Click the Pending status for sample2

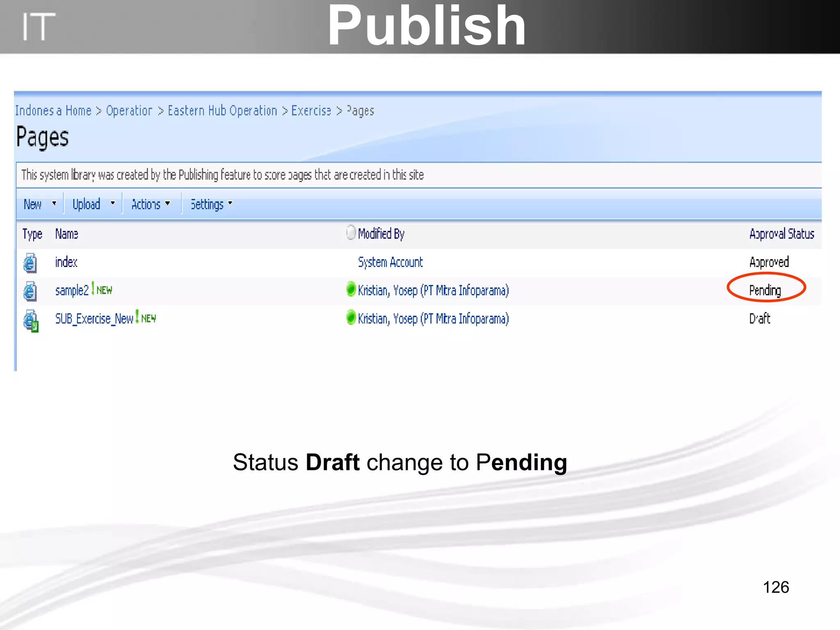[765, 290]
